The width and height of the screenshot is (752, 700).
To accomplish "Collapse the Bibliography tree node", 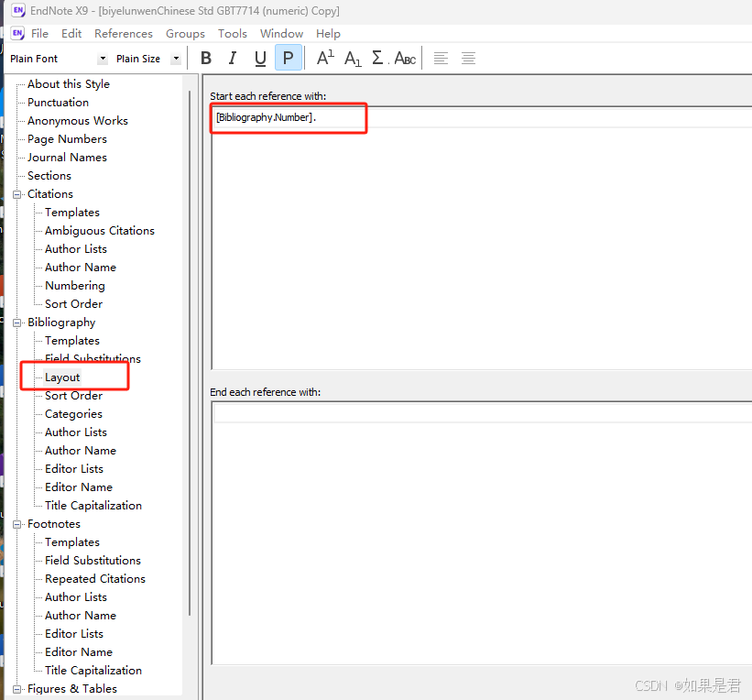I will [16, 323].
